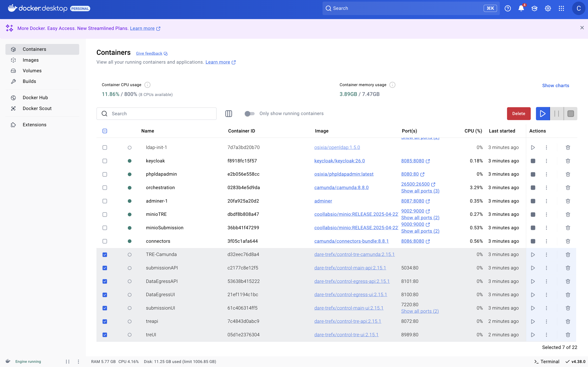The height and width of the screenshot is (367, 588).
Task: Delete the ldap-init-1 container
Action: point(568,148)
